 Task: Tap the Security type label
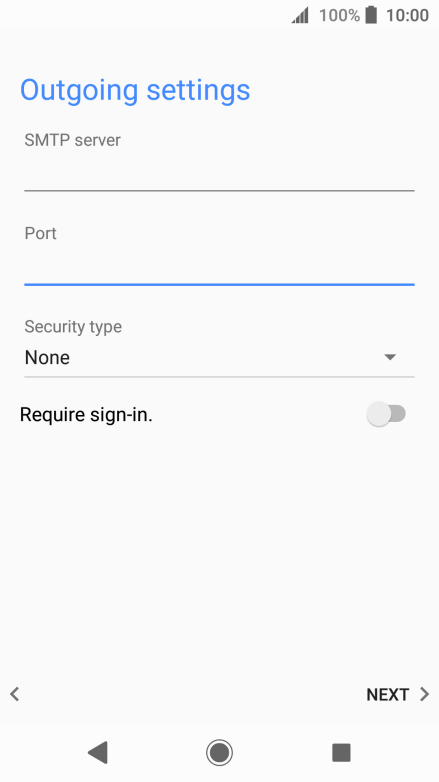[73, 327]
